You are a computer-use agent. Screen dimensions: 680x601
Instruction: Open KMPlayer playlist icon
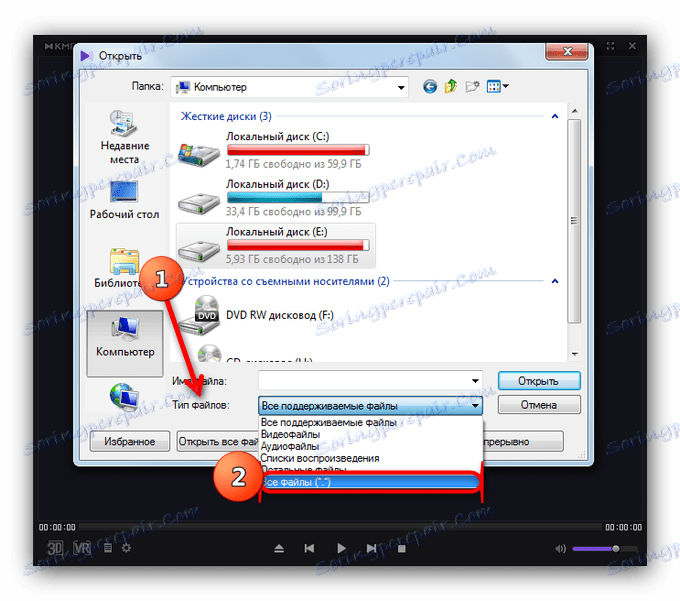(108, 548)
